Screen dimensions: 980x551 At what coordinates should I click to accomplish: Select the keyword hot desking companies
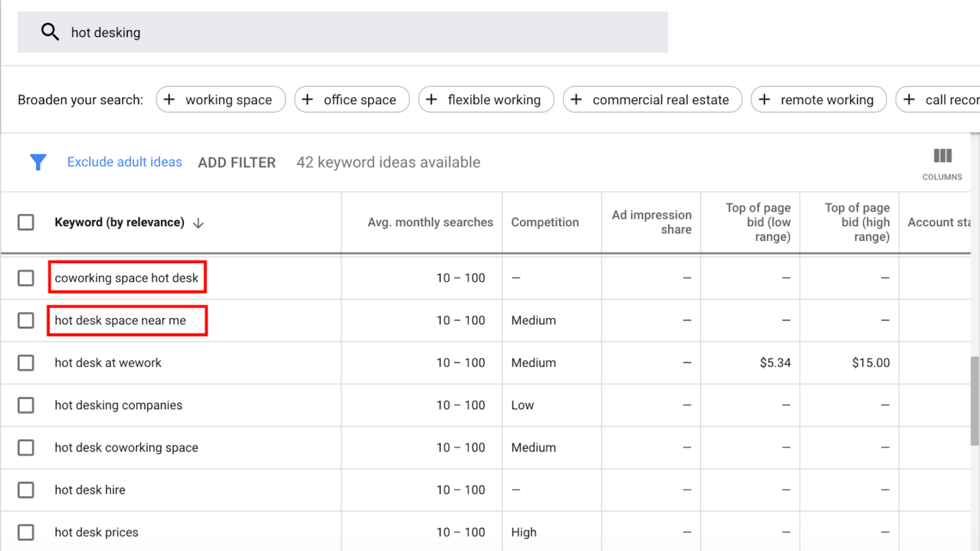(x=118, y=405)
